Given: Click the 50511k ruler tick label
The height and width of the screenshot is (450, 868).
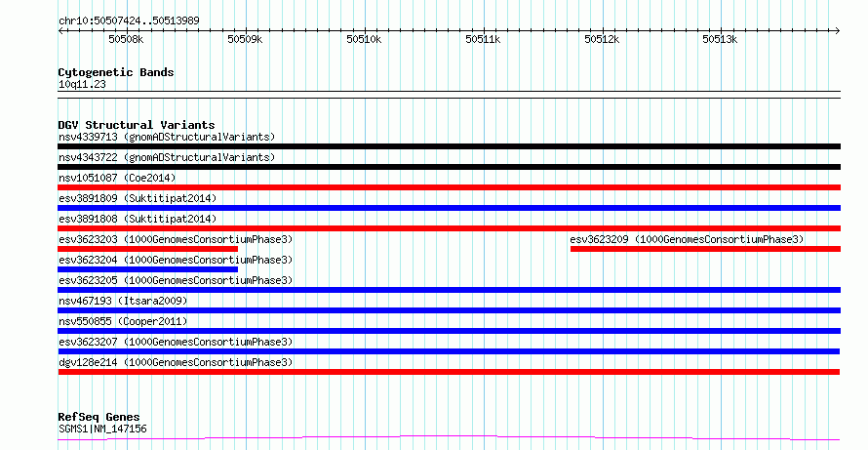Looking at the screenshot, I should click(x=483, y=39).
